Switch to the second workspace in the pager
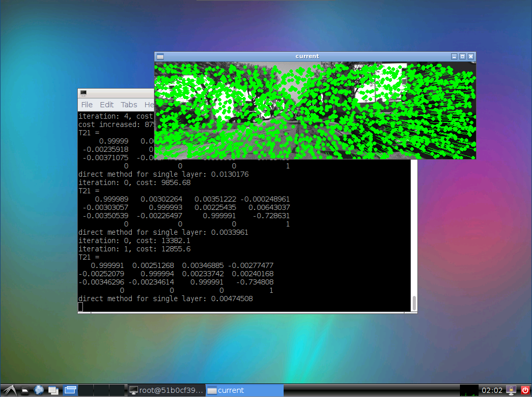 86,390
